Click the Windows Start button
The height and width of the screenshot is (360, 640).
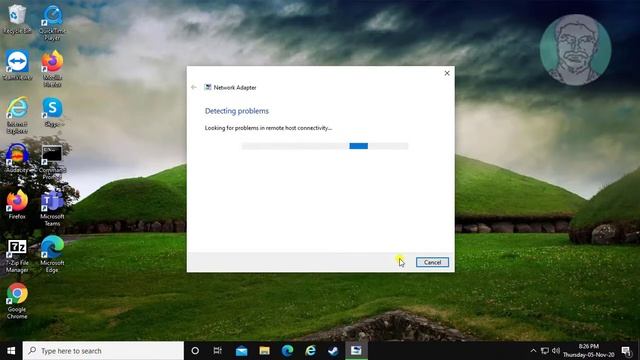11,351
